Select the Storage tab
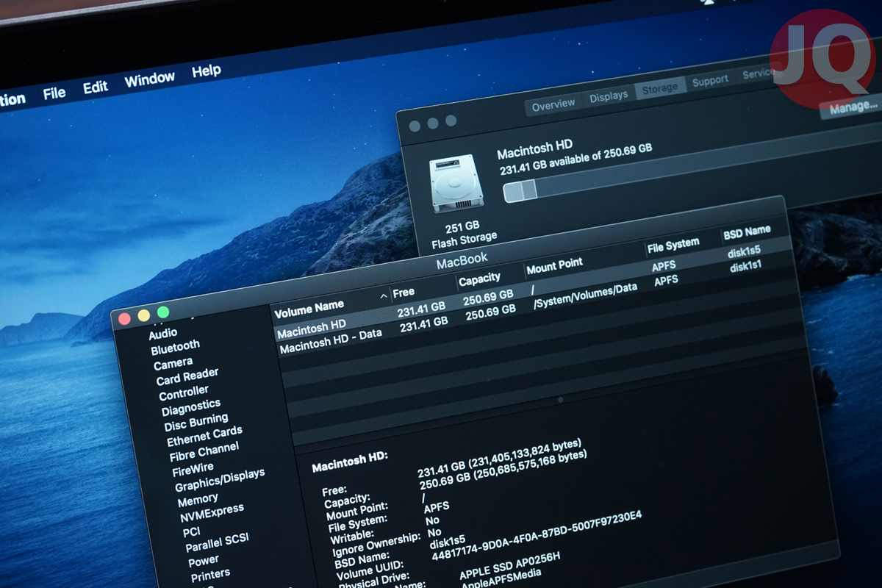The image size is (882, 588). tap(660, 88)
